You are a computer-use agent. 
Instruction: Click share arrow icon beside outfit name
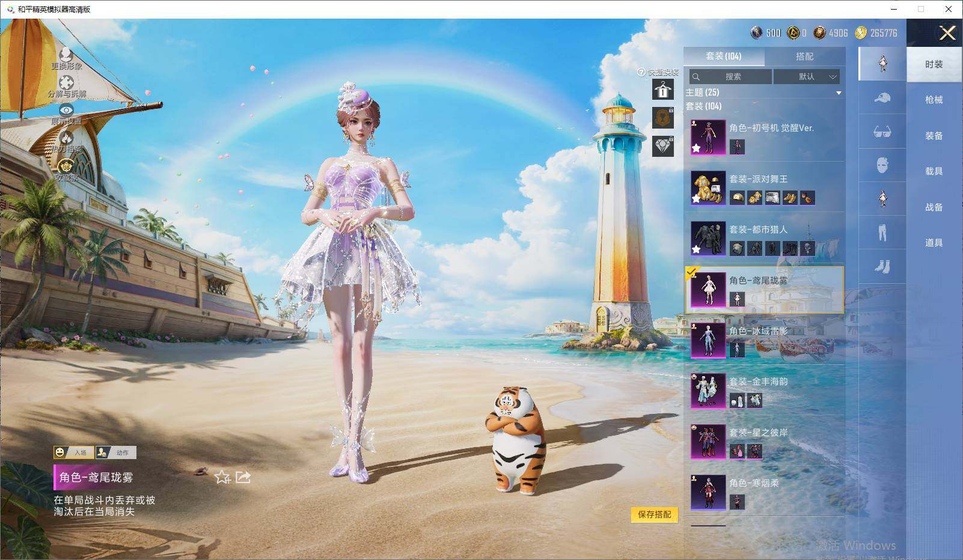click(x=243, y=477)
